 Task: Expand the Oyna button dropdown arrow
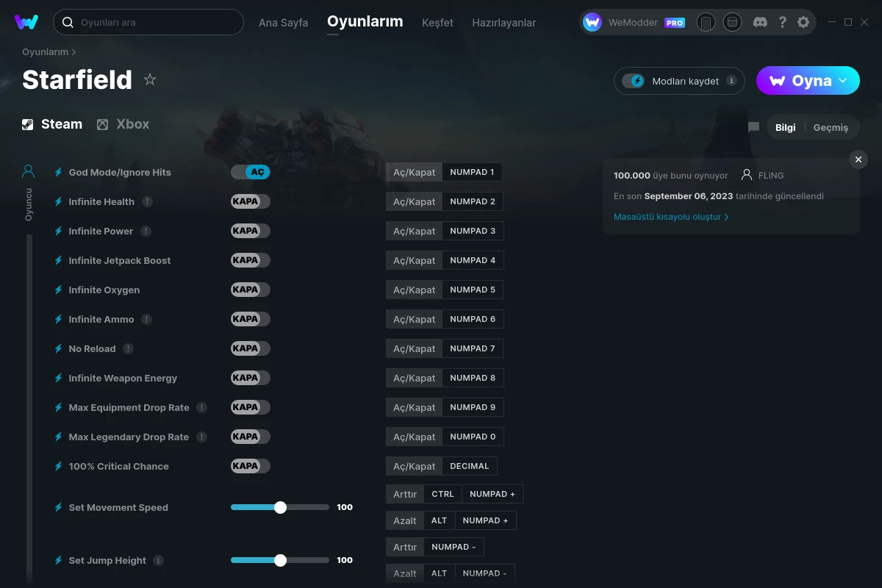843,81
